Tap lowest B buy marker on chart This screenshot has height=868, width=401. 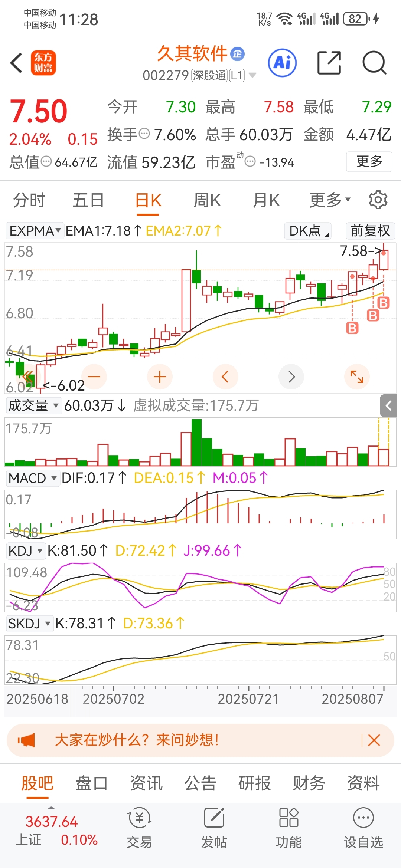[x=352, y=328]
